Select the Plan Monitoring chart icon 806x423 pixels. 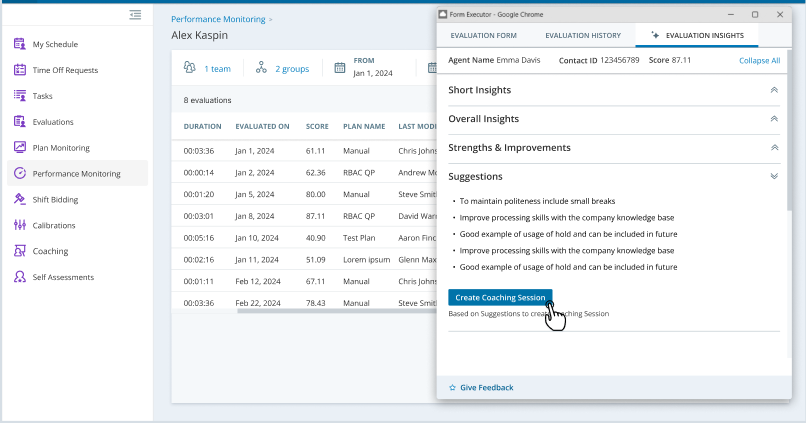(19, 148)
